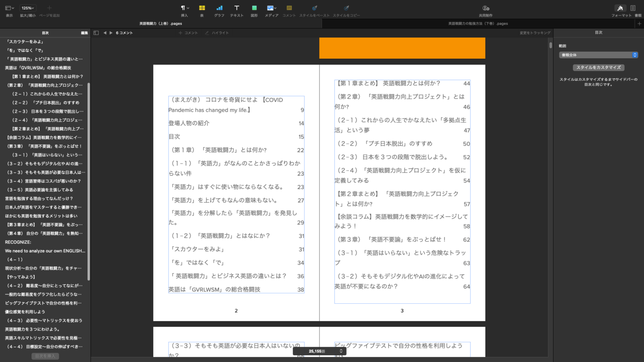The height and width of the screenshot is (362, 644).
Task: Click the 表 table icon
Action: pos(202,8)
